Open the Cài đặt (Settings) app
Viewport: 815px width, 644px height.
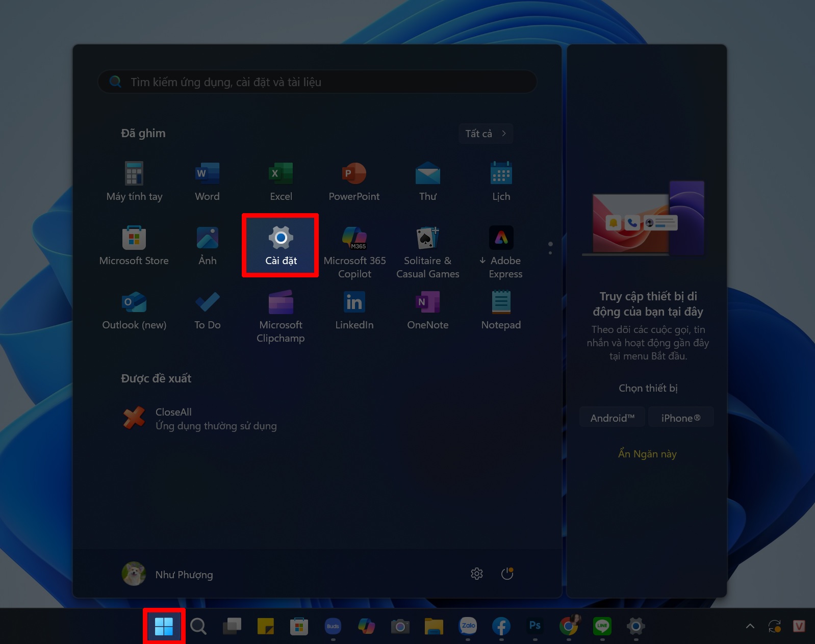click(281, 245)
